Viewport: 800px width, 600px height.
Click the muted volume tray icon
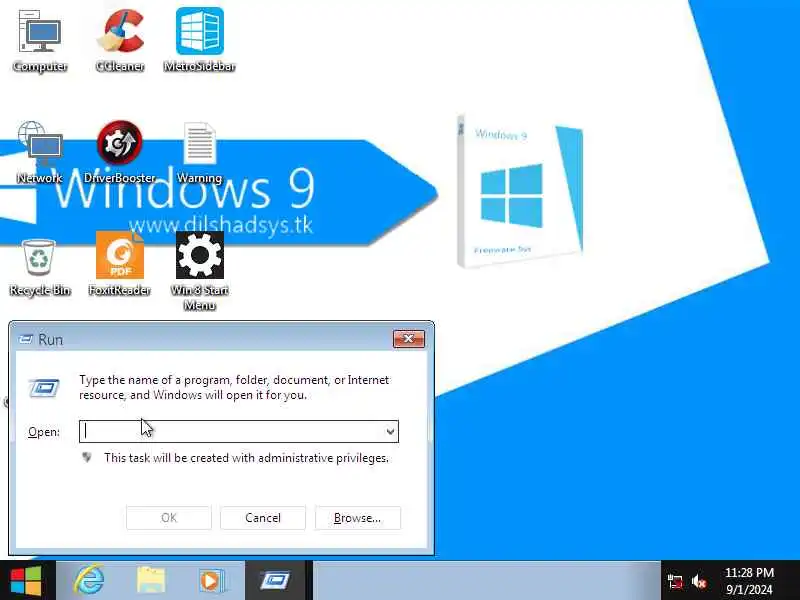point(699,581)
